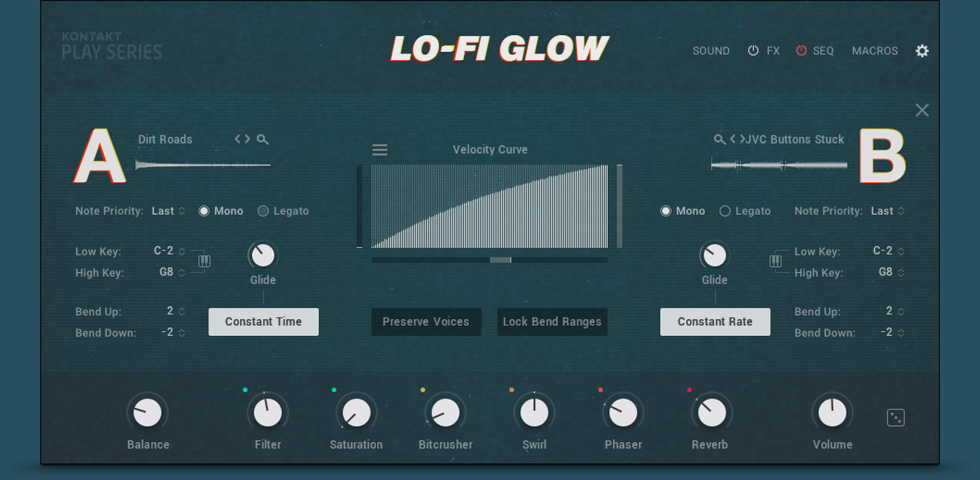Toggle the FX power icon
This screenshot has height=480, width=980.
tap(753, 50)
